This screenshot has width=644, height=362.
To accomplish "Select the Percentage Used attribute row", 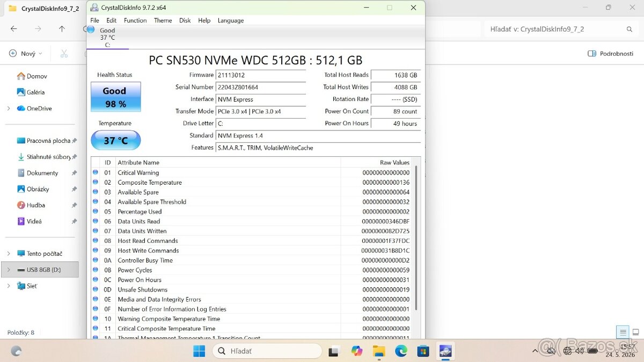I will click(x=252, y=212).
